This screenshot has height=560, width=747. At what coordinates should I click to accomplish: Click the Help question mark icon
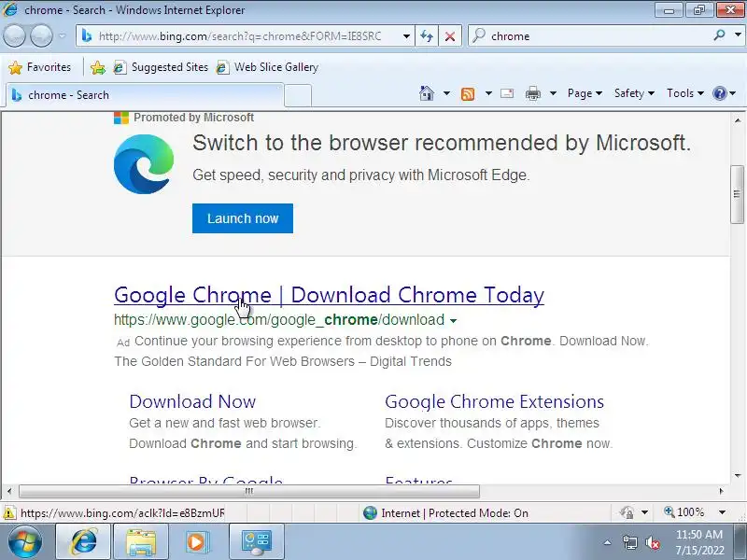click(x=719, y=93)
